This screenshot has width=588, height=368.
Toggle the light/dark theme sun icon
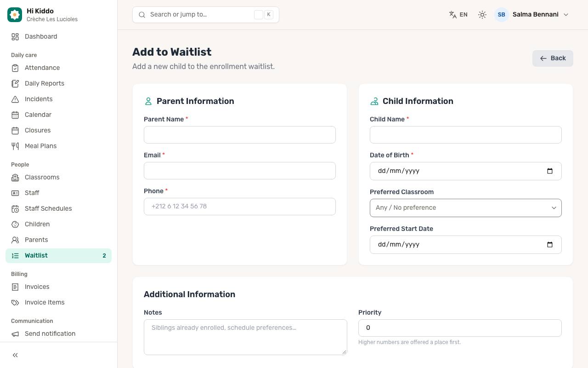pos(482,15)
